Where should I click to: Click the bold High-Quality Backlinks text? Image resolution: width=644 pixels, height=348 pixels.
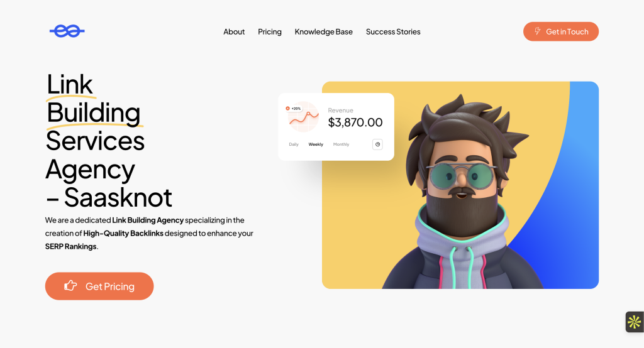[123, 233]
